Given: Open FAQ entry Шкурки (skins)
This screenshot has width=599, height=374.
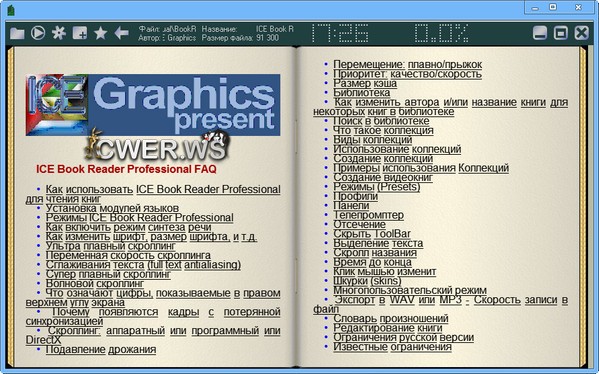Looking at the screenshot, I should 367,281.
